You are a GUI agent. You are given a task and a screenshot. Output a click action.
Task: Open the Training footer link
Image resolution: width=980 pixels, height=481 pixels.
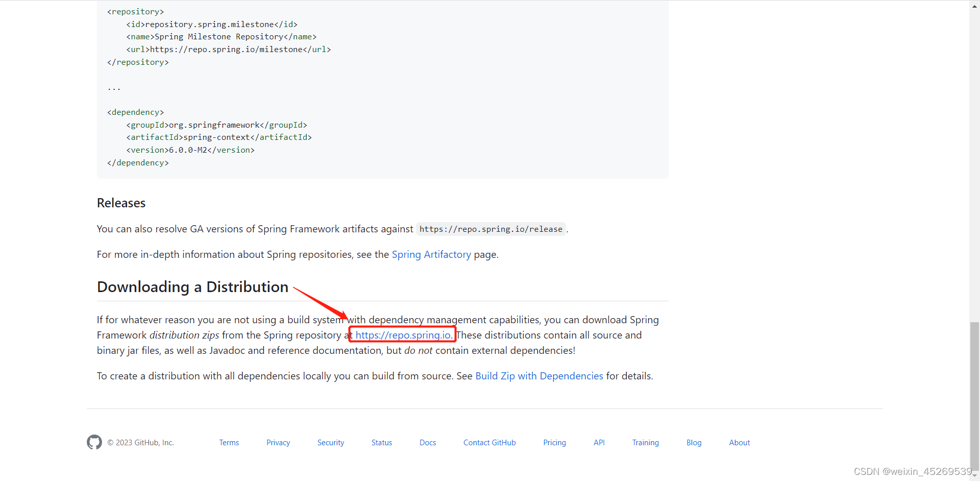(x=646, y=443)
